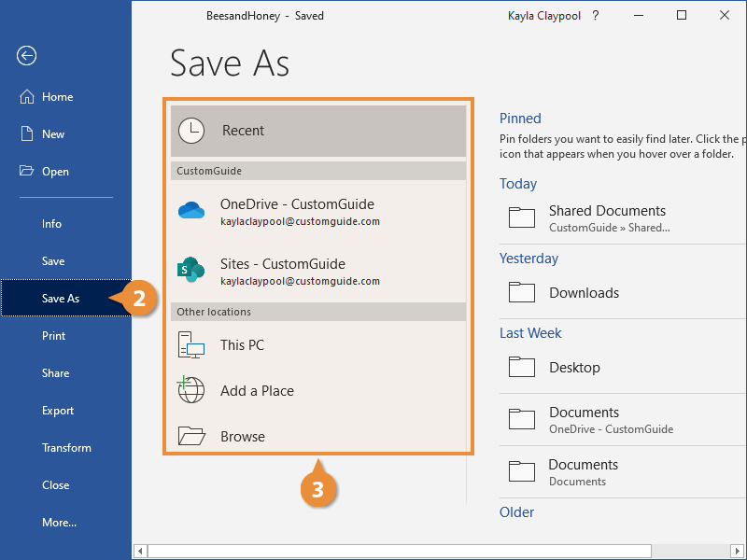Select Documents in OneDrive - CustomGuide
747x560 pixels.
point(611,420)
